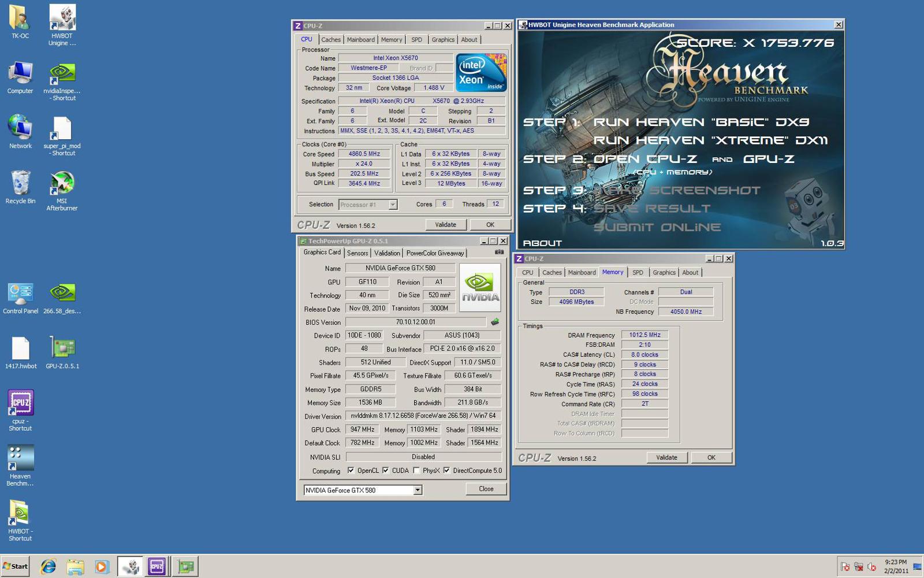Click OK in top CPU-Z window
924x578 pixels.
point(490,225)
